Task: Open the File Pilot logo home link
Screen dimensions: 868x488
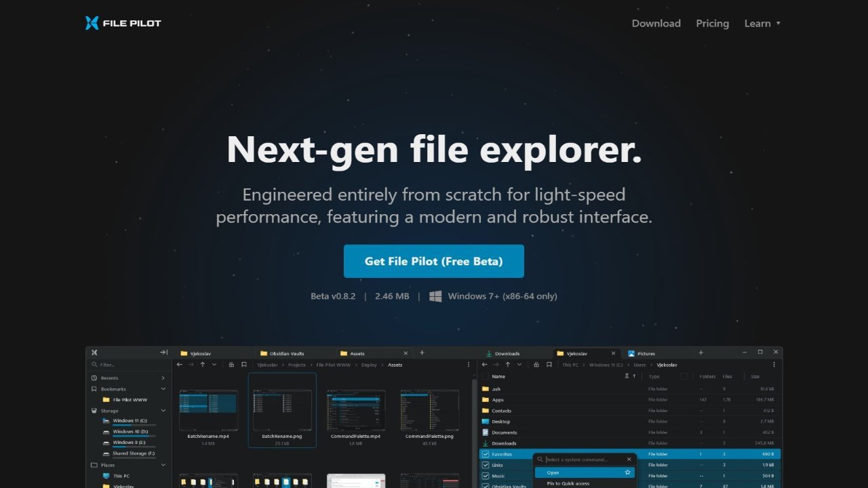Action: click(x=123, y=23)
